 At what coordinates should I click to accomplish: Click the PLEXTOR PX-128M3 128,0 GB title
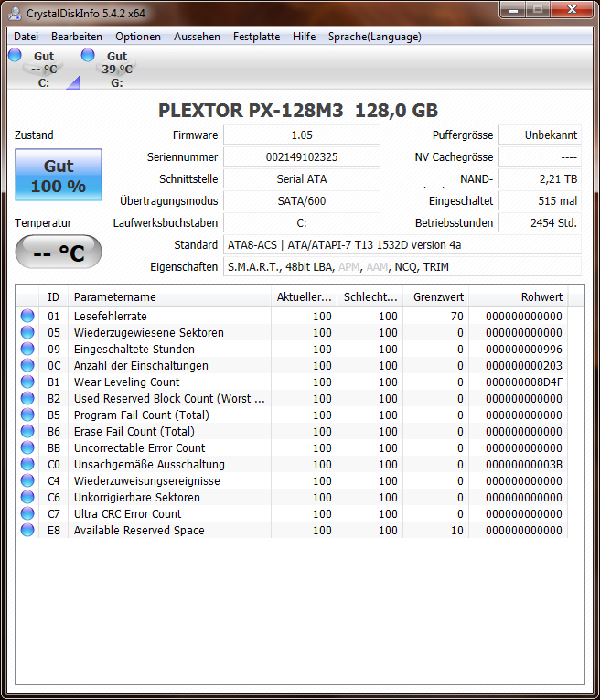(298, 111)
